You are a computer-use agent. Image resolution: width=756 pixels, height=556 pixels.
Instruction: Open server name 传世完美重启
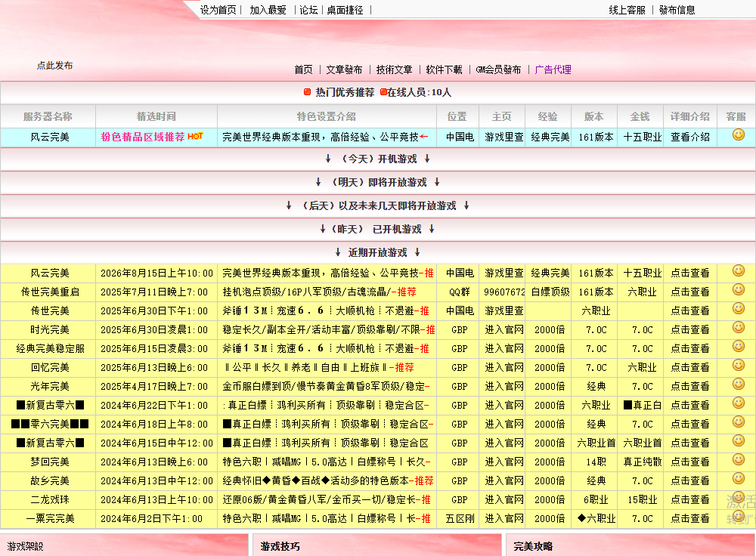pos(50,292)
